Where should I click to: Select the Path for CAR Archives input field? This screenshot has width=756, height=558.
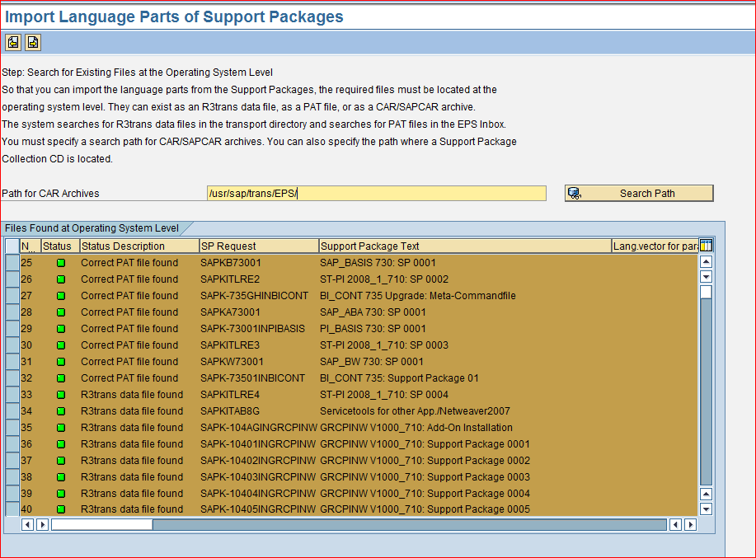(375, 193)
